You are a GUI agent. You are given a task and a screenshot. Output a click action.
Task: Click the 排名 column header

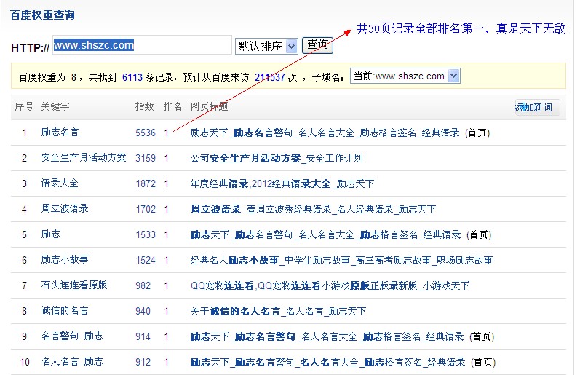pos(173,107)
